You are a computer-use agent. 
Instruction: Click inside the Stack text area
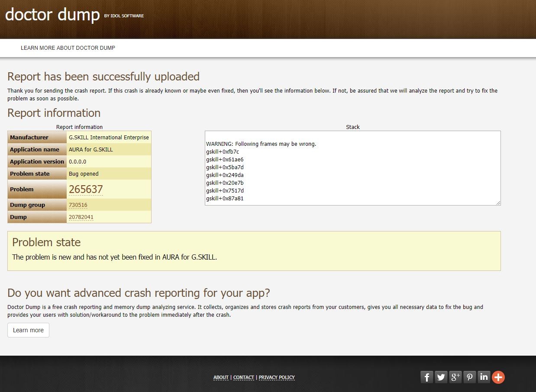(x=353, y=168)
